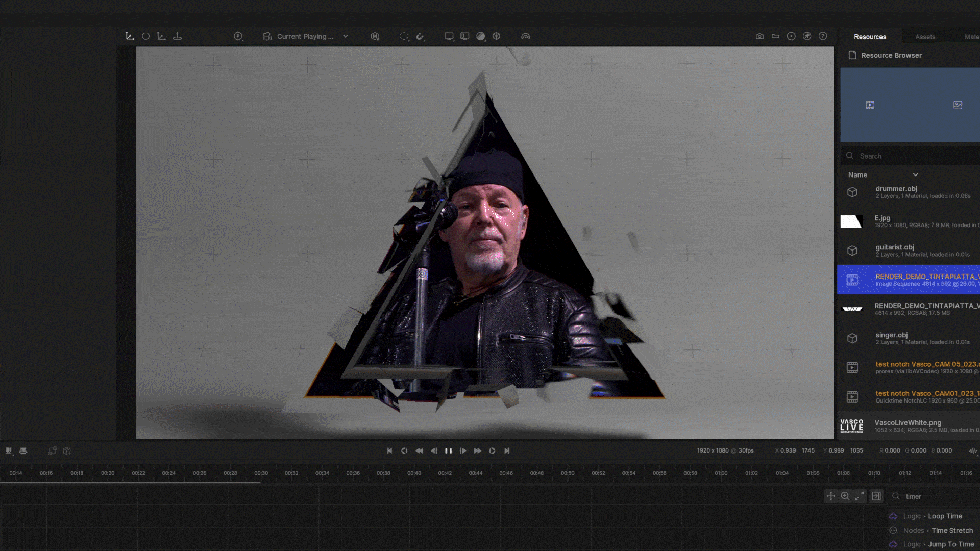
Task: Select Time Stretch from node search results
Action: point(951,531)
